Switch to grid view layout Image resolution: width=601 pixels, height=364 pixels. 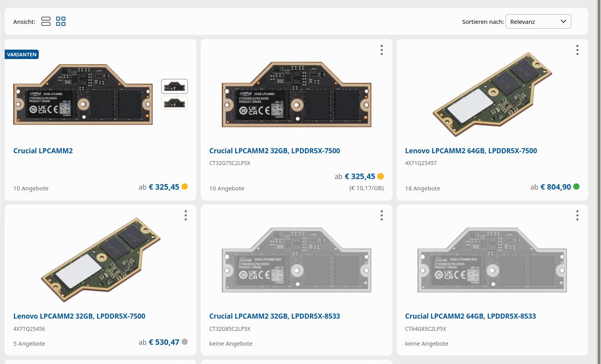pos(61,21)
